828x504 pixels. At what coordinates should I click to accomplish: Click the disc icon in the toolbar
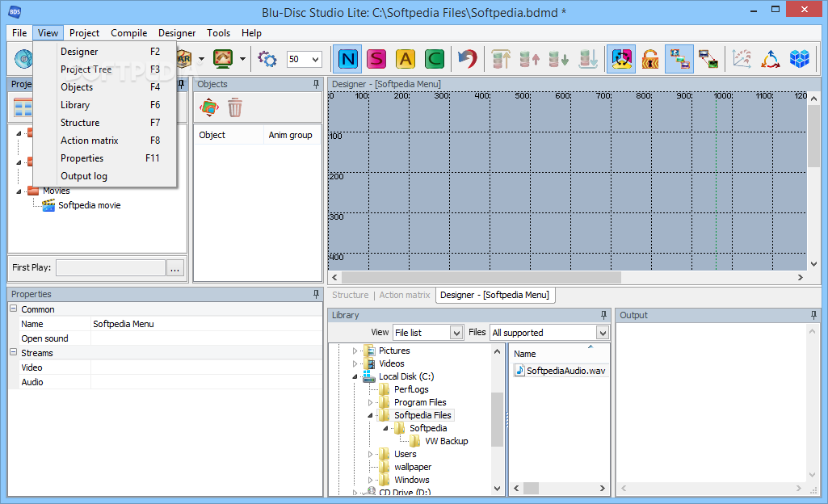click(23, 59)
